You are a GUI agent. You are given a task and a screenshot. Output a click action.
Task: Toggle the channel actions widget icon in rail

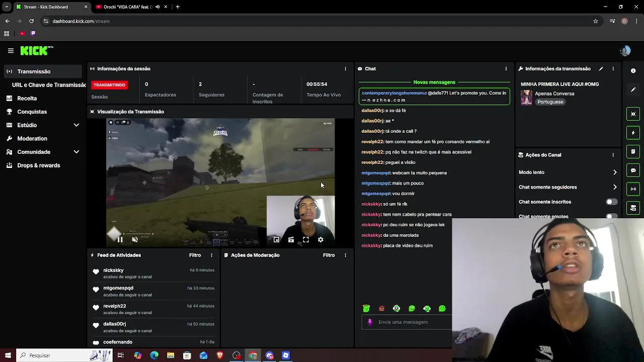click(x=633, y=208)
